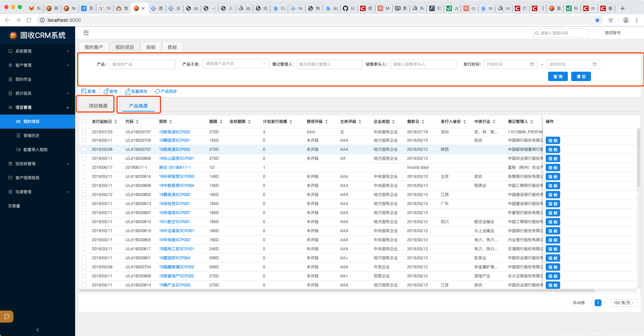Open 新增 to create a new project
Viewport: 644px width, 336px height.
pos(88,91)
